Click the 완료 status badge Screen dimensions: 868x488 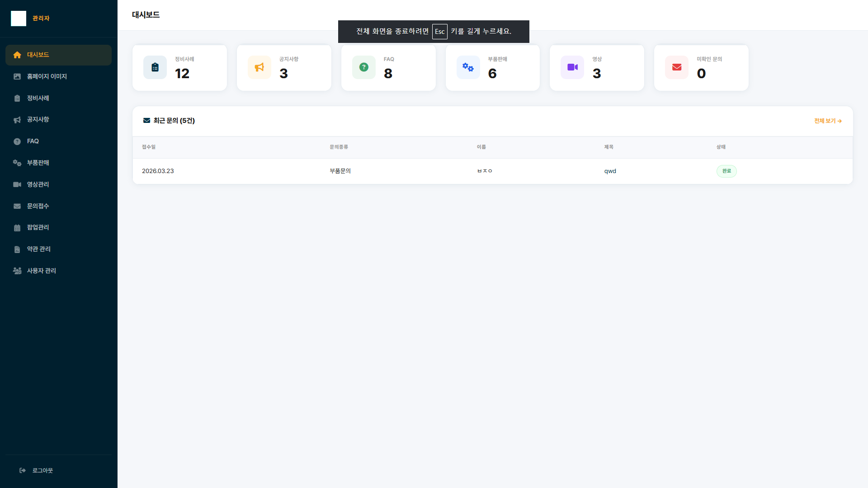(x=726, y=171)
